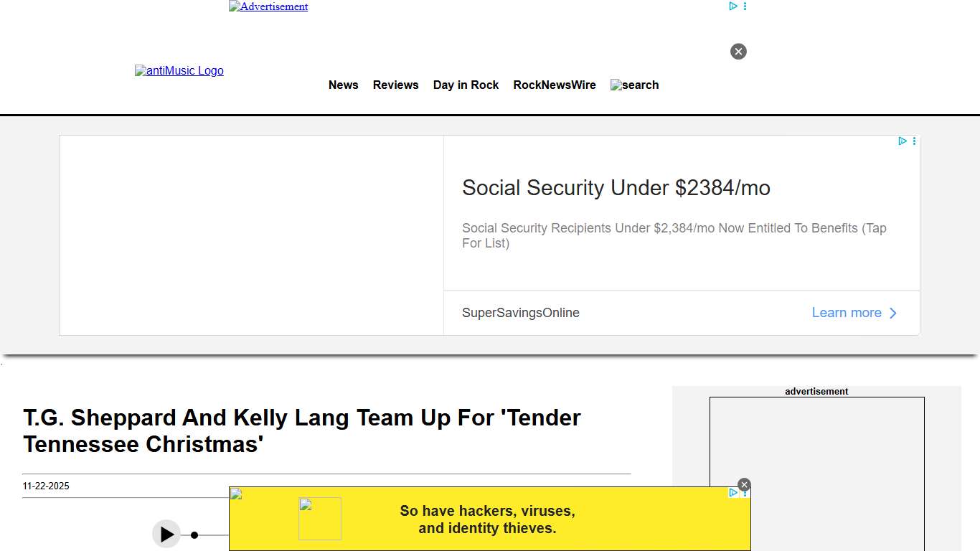Click the SuperSavingsOnline advertiser name
This screenshot has width=980, height=551.
pos(521,313)
